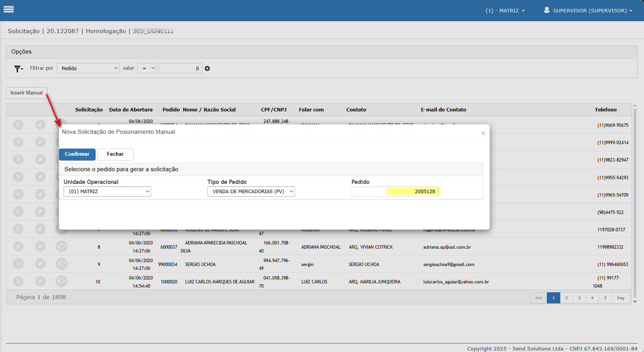This screenshot has height=352, width=644.
Task: Open the hamburger menu in the top bar
Action: (8, 10)
